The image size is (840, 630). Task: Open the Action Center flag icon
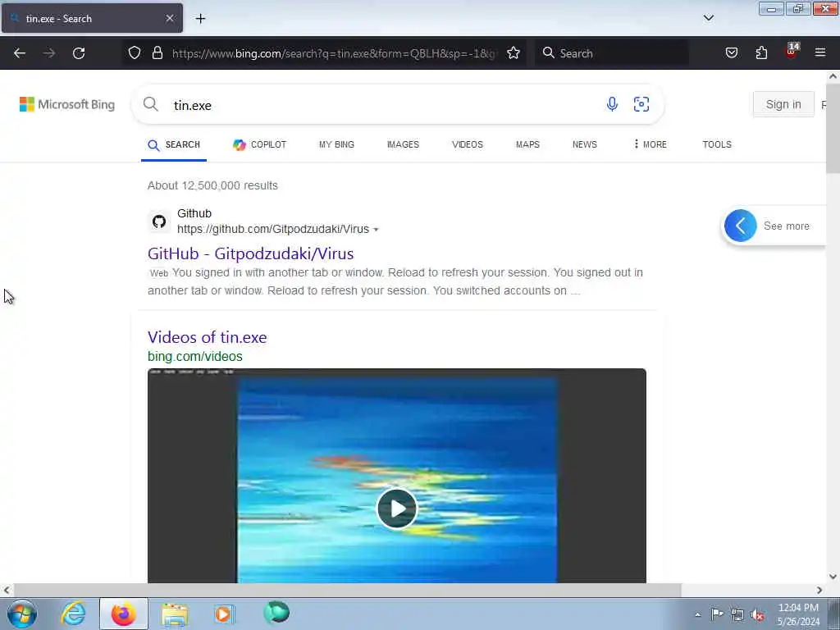717,614
